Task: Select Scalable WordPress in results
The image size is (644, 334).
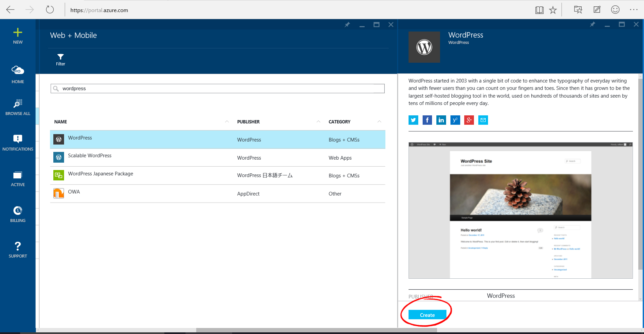Action: tap(218, 158)
